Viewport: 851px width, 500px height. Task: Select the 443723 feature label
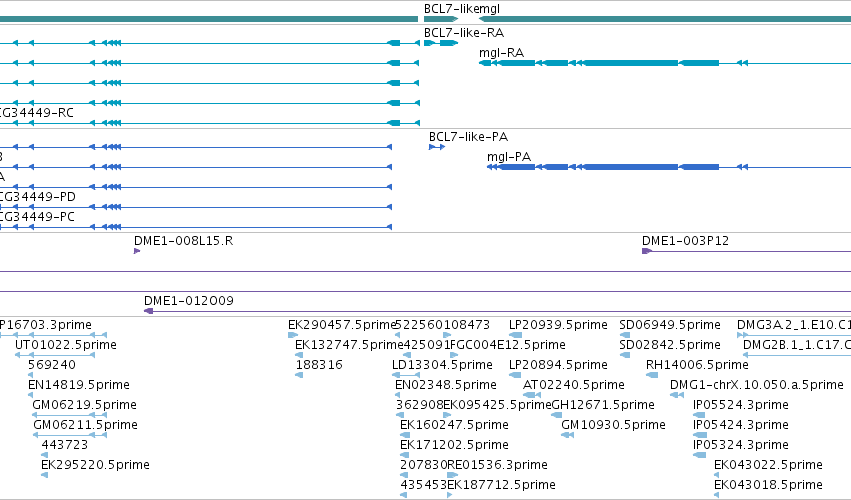pyautogui.click(x=65, y=445)
